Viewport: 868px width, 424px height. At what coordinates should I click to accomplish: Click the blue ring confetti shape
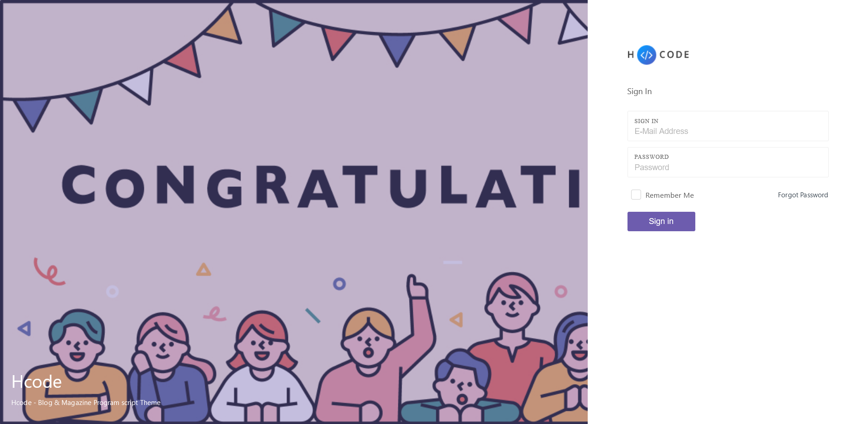coord(339,284)
